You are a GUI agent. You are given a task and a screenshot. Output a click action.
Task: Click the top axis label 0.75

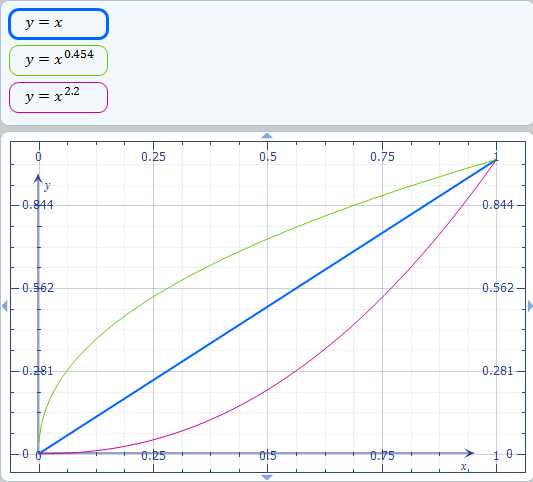click(382, 157)
